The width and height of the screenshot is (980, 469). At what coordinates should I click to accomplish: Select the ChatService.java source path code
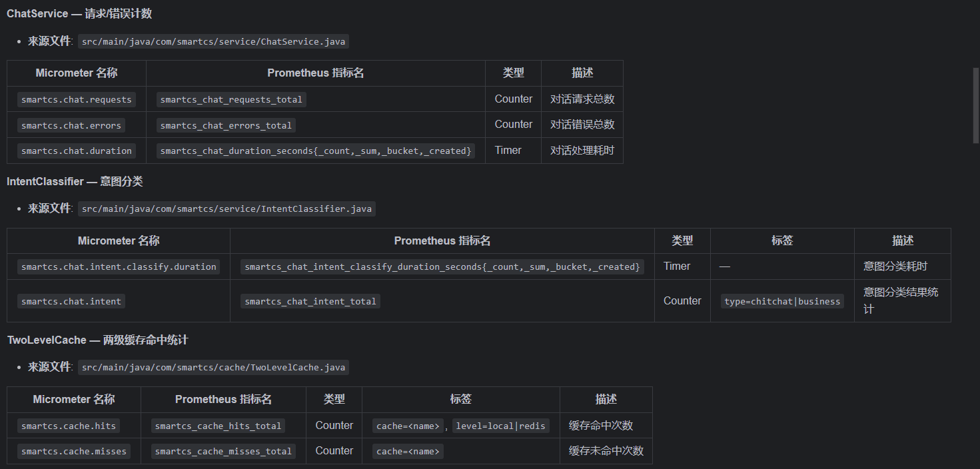tap(214, 41)
